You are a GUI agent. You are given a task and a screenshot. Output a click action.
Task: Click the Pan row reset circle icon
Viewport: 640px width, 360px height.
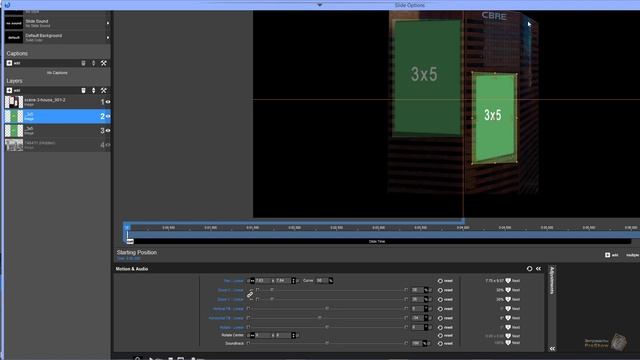tap(440, 281)
